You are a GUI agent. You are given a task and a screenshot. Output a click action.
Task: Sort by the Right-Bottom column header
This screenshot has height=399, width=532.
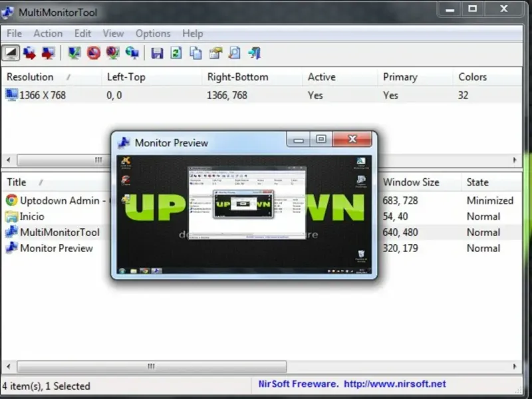tap(252, 77)
